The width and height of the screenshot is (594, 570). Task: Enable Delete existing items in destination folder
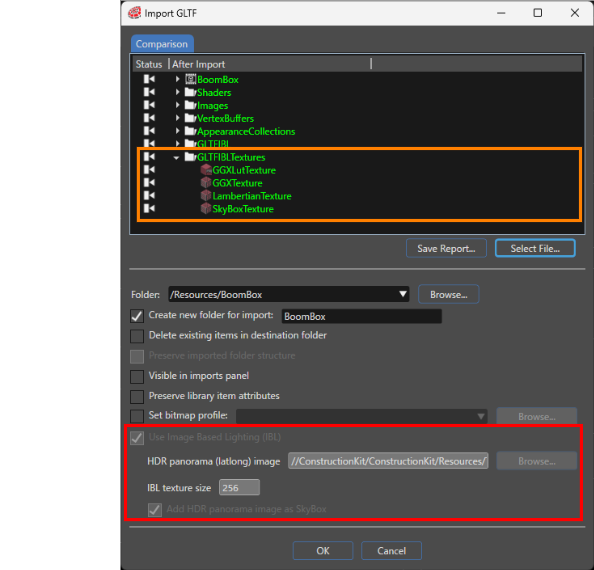(137, 336)
